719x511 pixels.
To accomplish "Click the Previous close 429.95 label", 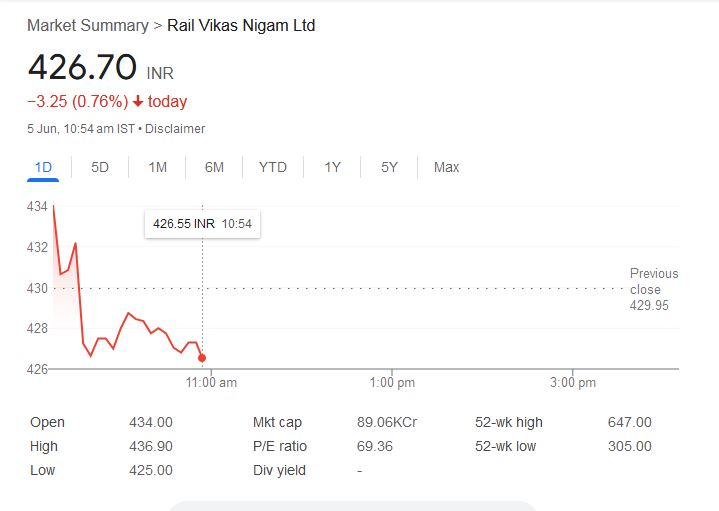I will 653,289.
